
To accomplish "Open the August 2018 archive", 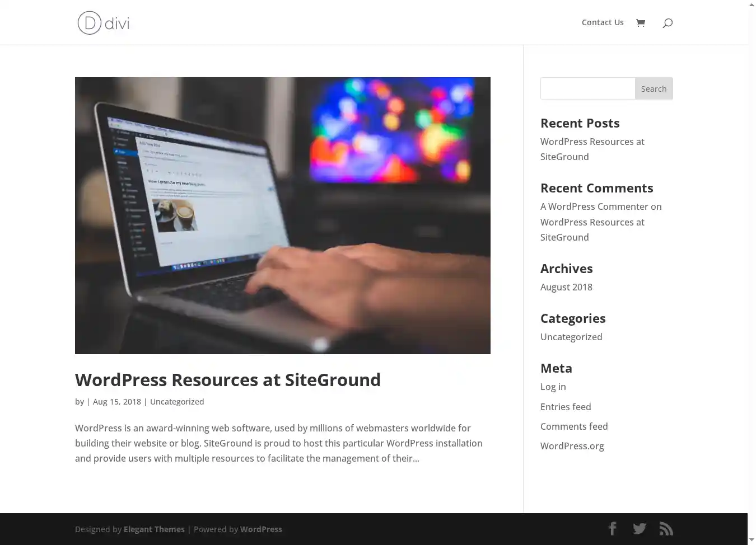I will [x=566, y=287].
